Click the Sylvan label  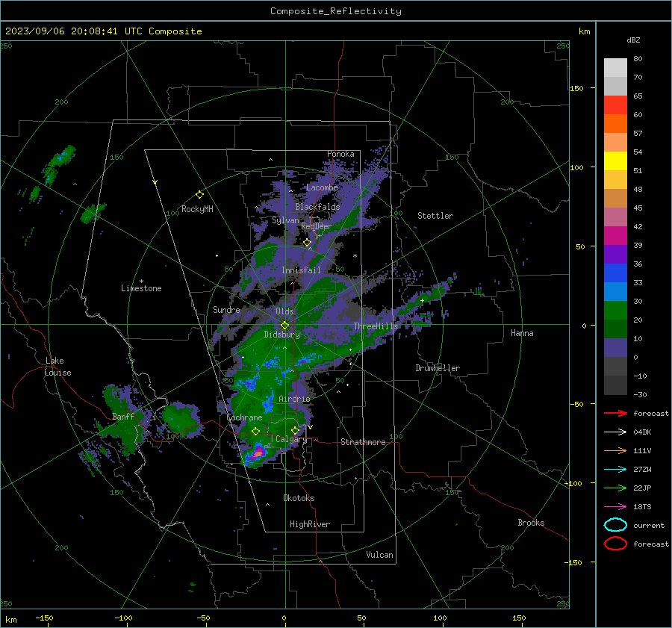[285, 220]
